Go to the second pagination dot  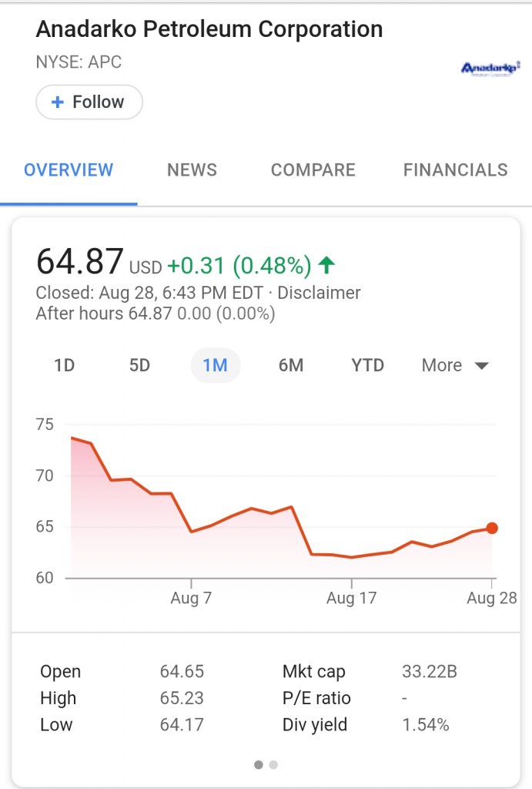pos(273,765)
